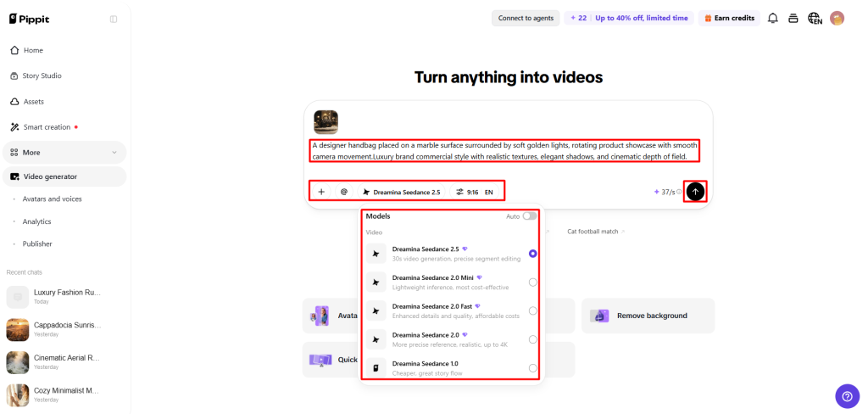Open Cinematic Aerial R... recent chat
Screen dimensions: 868x414
[x=64, y=362]
